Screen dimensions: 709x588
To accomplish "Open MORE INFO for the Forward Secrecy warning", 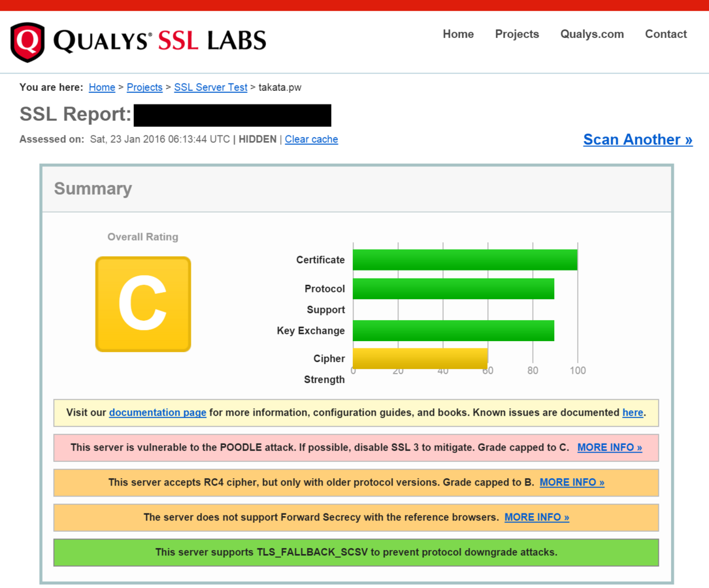I will (x=536, y=517).
